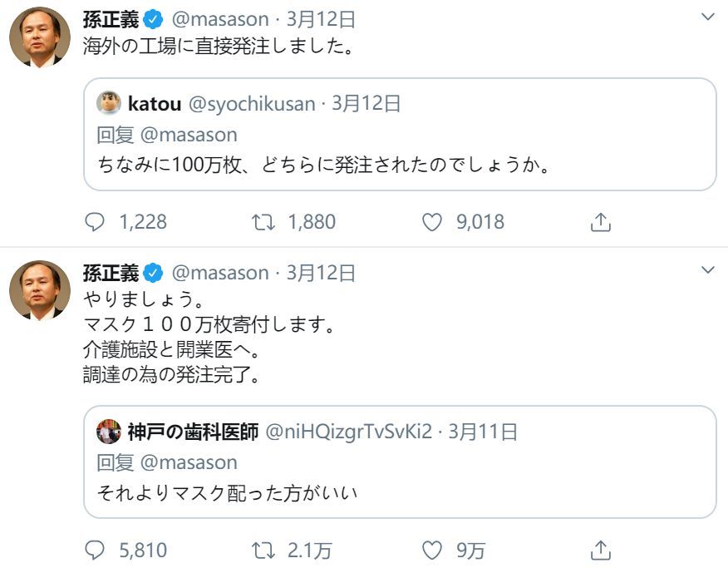Like the tweet with 9,018 likes
728x568 pixels.
[431, 222]
